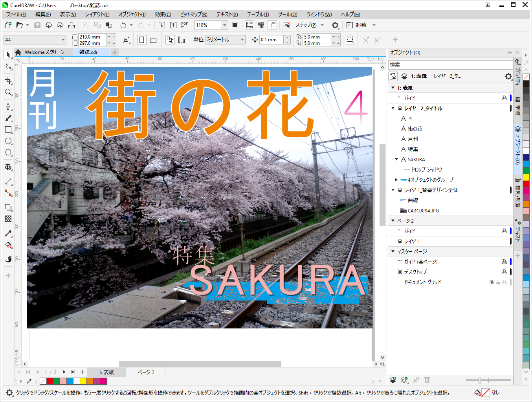
Task: Click the Print icon in toolbar
Action: point(72,25)
